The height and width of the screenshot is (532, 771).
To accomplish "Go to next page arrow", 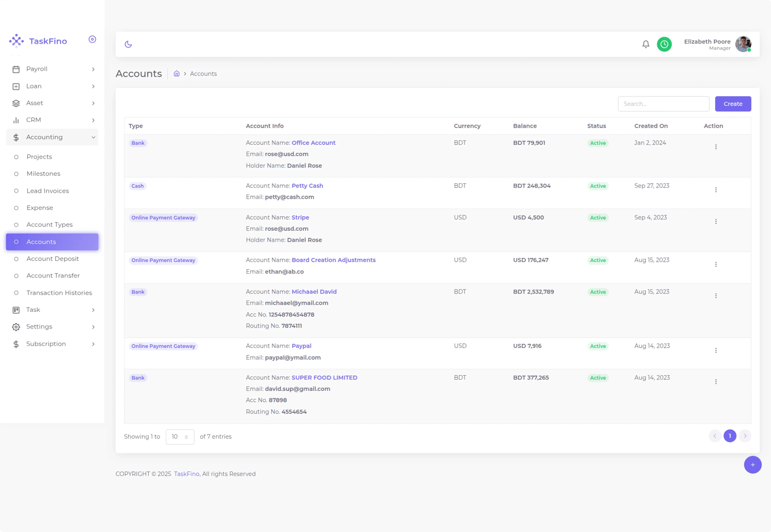I will point(745,436).
